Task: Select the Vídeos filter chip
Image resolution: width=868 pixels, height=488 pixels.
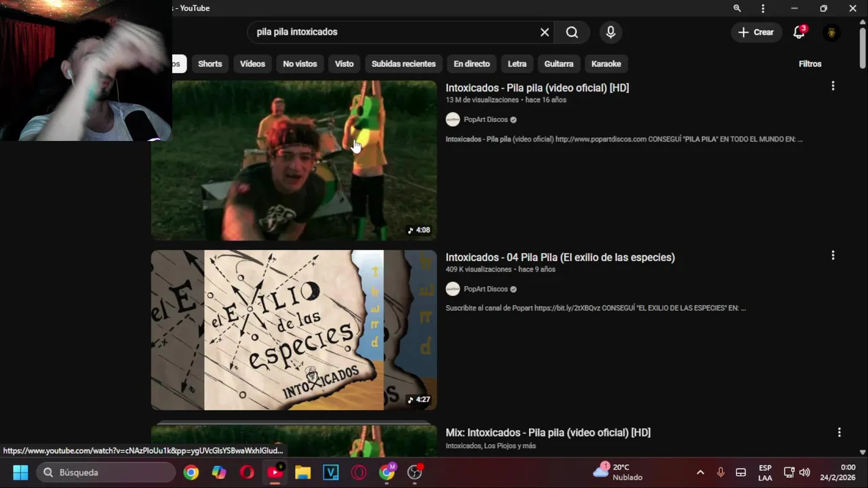Action: (252, 64)
